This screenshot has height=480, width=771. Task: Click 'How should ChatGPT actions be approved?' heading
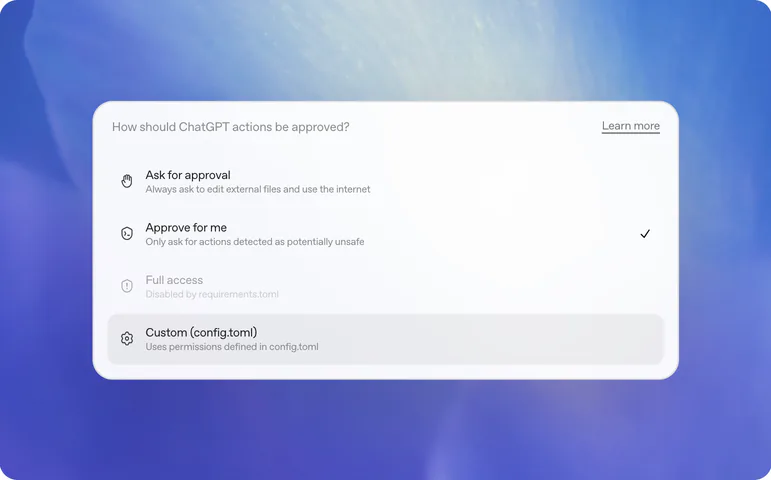tap(231, 127)
